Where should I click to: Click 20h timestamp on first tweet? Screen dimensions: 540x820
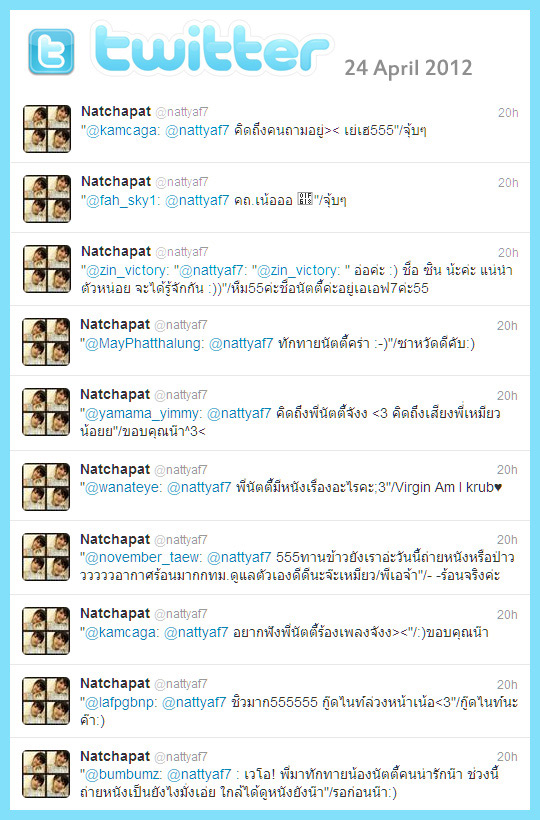coord(508,112)
